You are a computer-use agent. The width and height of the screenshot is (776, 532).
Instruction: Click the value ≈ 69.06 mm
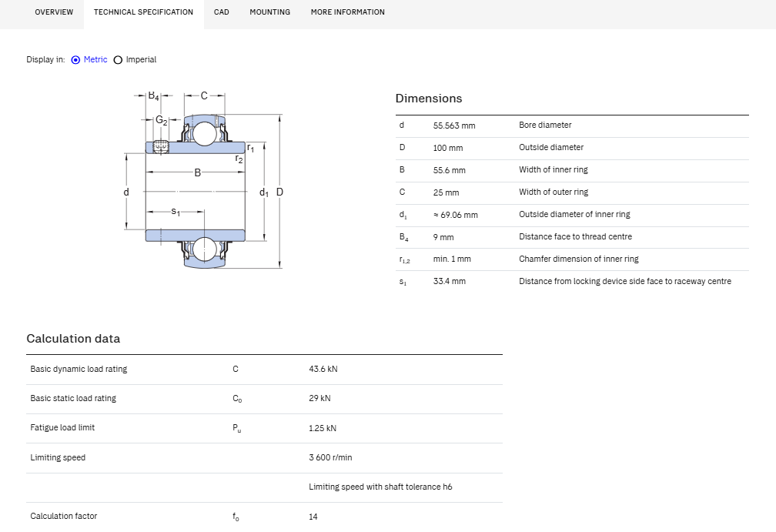[455, 215]
